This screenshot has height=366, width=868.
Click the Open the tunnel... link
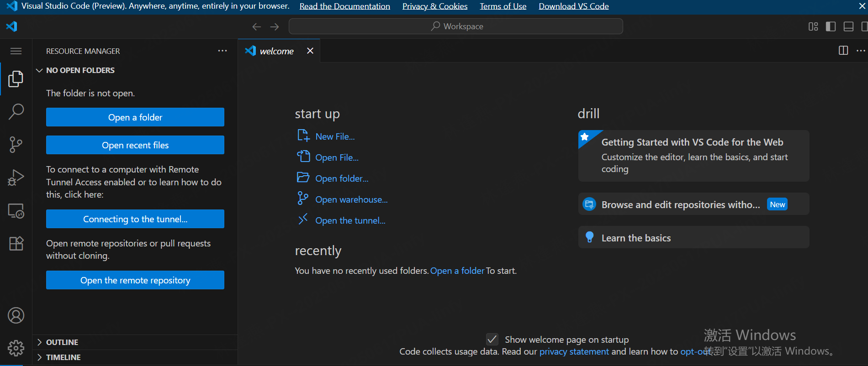click(350, 220)
